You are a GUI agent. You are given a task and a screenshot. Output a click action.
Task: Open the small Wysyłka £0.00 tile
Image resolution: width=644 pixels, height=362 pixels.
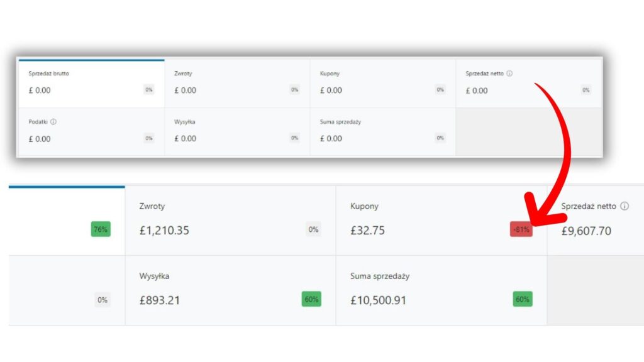coord(237,131)
